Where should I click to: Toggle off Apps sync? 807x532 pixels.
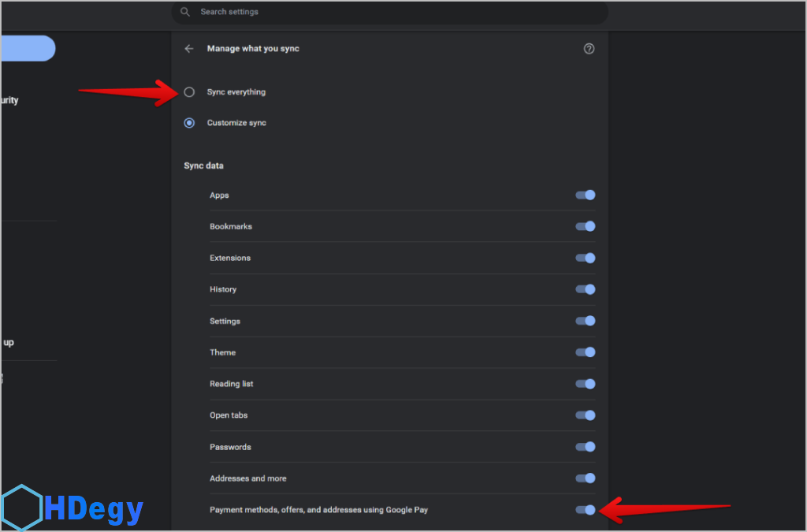(585, 195)
